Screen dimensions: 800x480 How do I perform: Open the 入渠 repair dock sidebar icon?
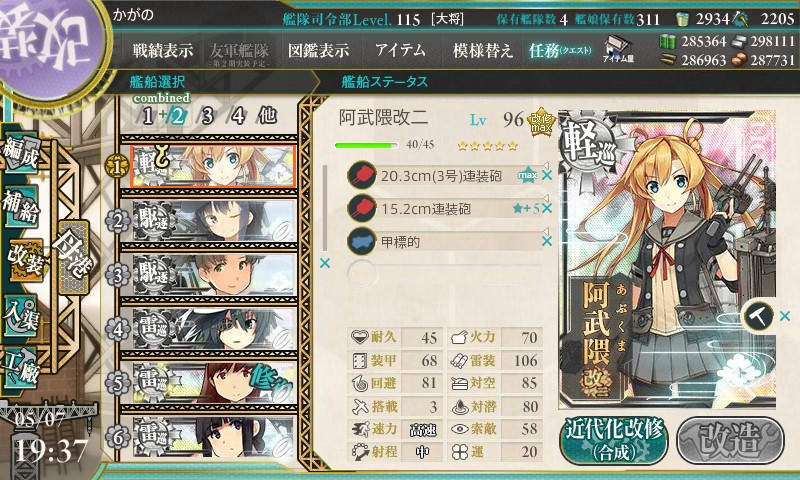pyautogui.click(x=21, y=316)
